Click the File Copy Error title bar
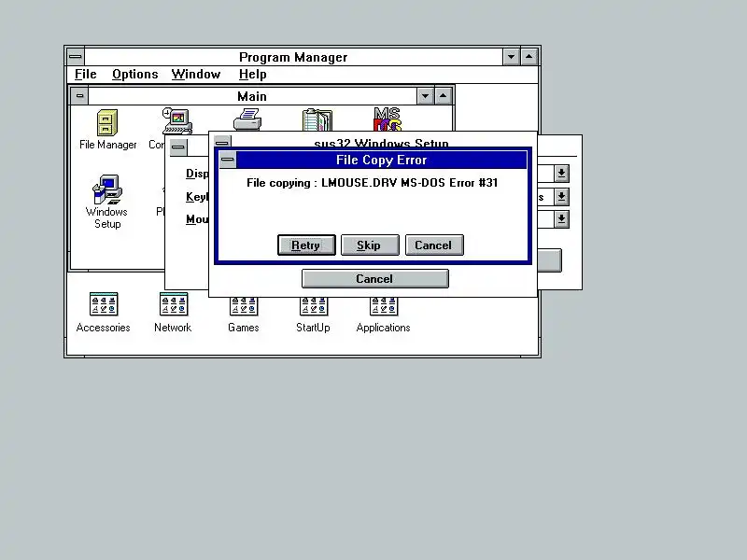 click(x=382, y=160)
